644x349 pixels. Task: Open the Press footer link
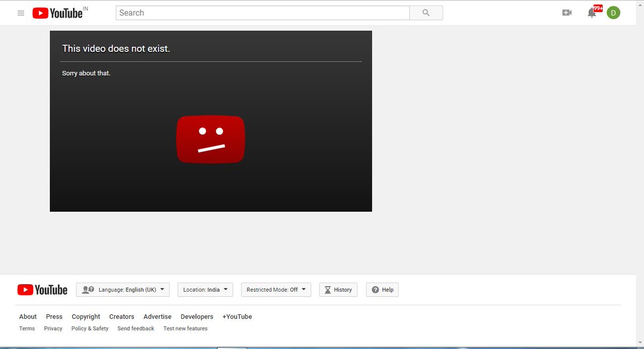tap(54, 317)
